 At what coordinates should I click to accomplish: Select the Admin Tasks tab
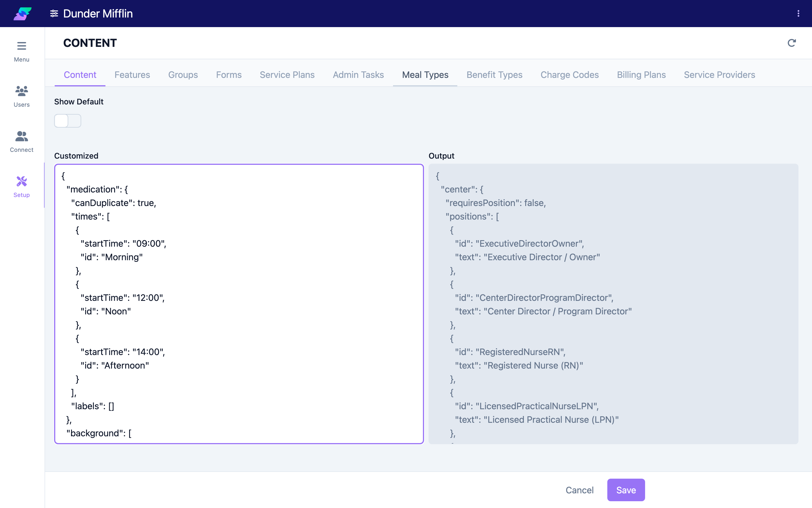coord(358,75)
